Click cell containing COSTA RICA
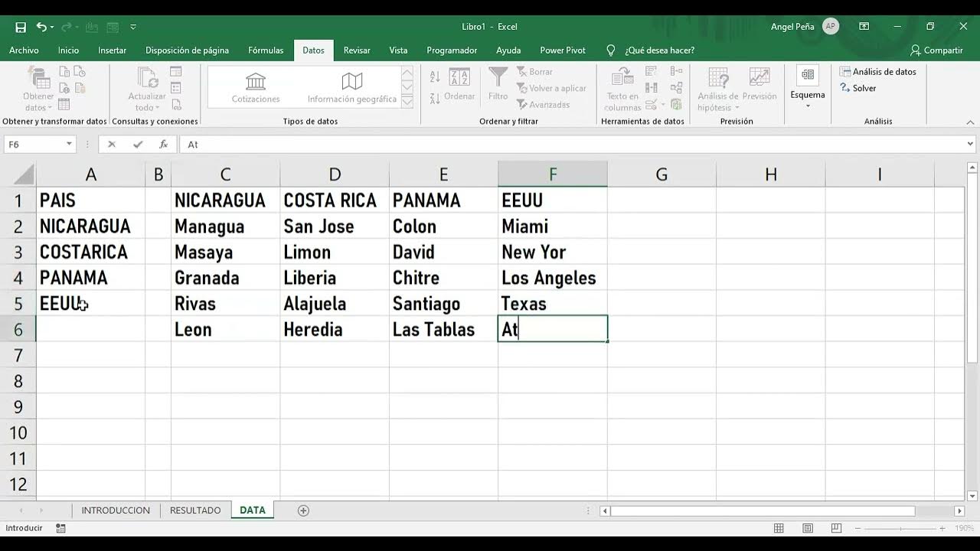 coord(335,201)
